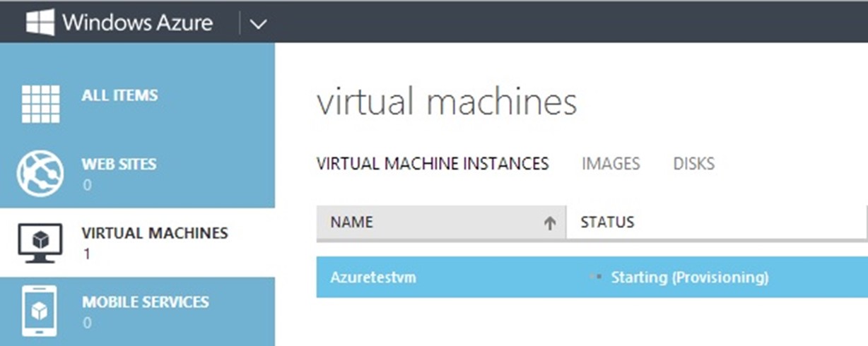Viewport: 868px width, 346px height.
Task: Click the Virtual Machines monitor icon
Action: pyautogui.click(x=40, y=243)
